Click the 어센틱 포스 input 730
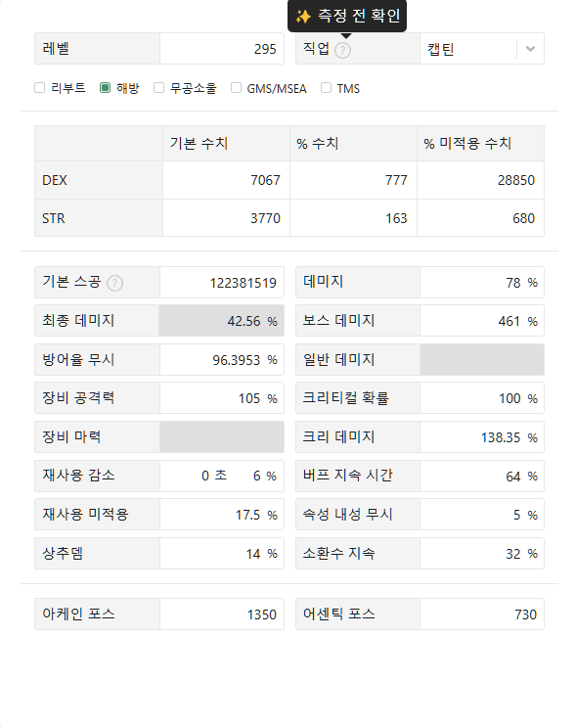The image size is (575, 728). [482, 614]
